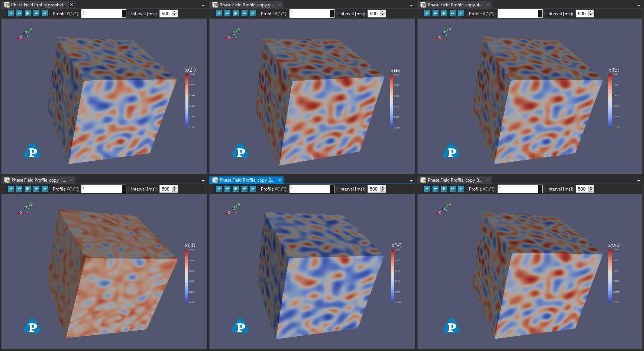
Task: Expand Profile # combo box in x(V) panel
Action: (332, 189)
